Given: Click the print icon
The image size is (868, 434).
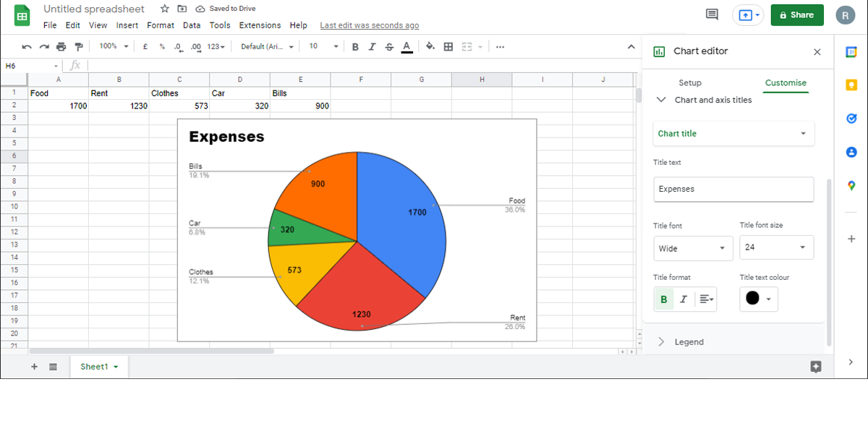Looking at the screenshot, I should [61, 46].
